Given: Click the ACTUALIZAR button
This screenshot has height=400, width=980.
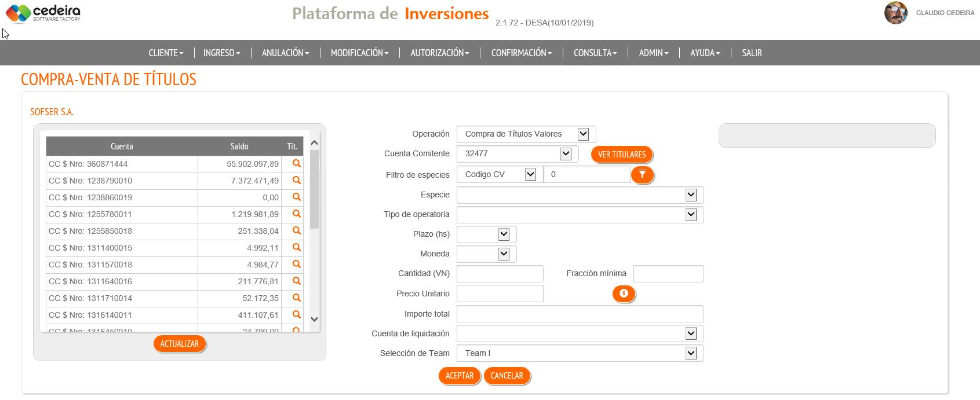Looking at the screenshot, I should 180,344.
